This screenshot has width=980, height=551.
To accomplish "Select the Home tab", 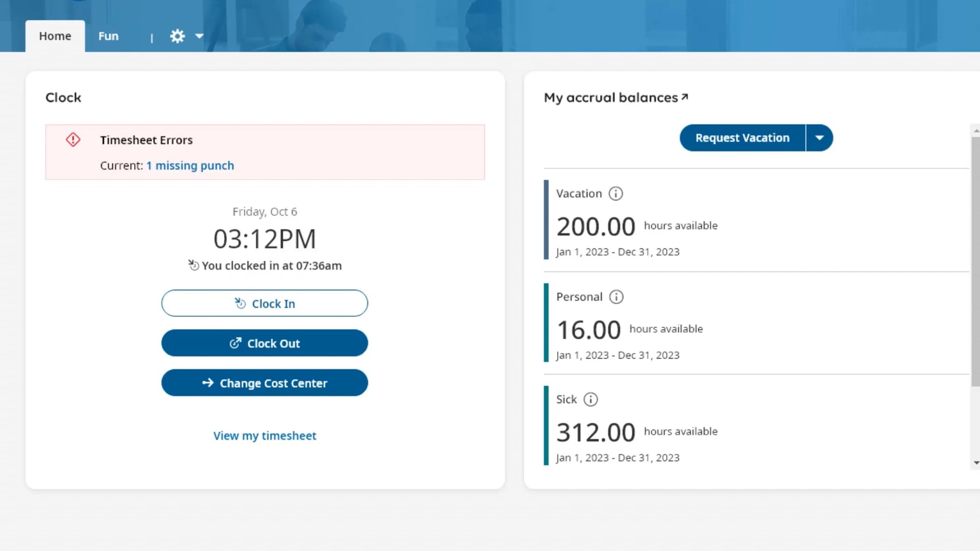I will point(55,36).
